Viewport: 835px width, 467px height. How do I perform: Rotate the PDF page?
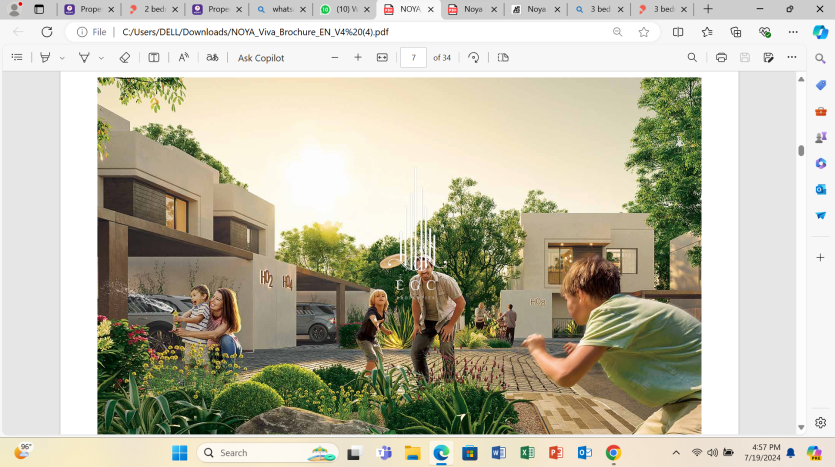(474, 58)
